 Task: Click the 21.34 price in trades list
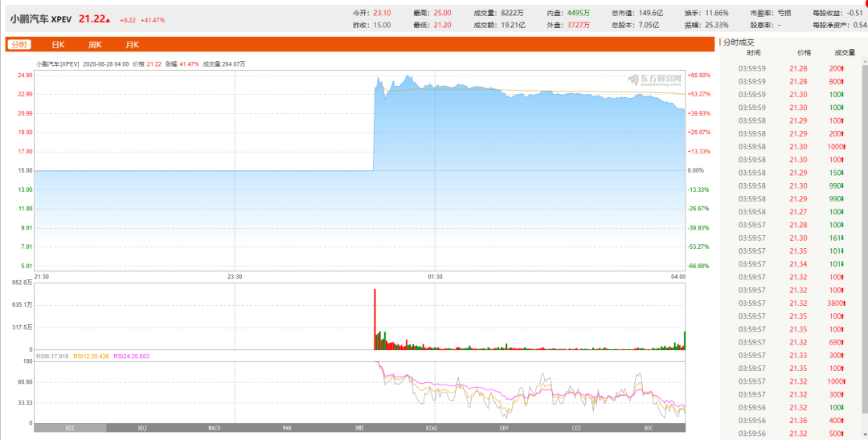798,263
